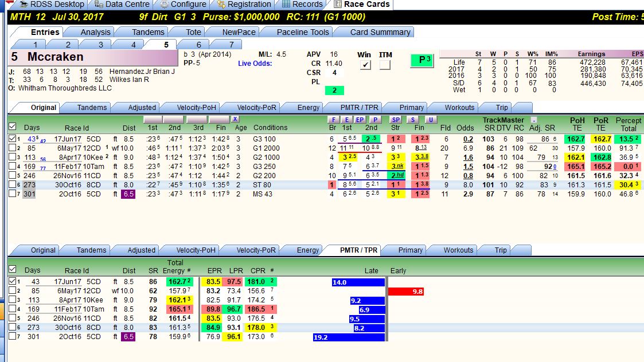Click the red Early bar showing 9.8
This screenshot has height=362, width=644.
coord(406,292)
